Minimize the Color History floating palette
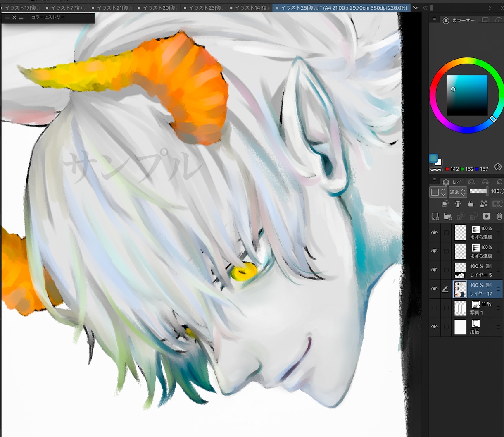 (x=21, y=18)
